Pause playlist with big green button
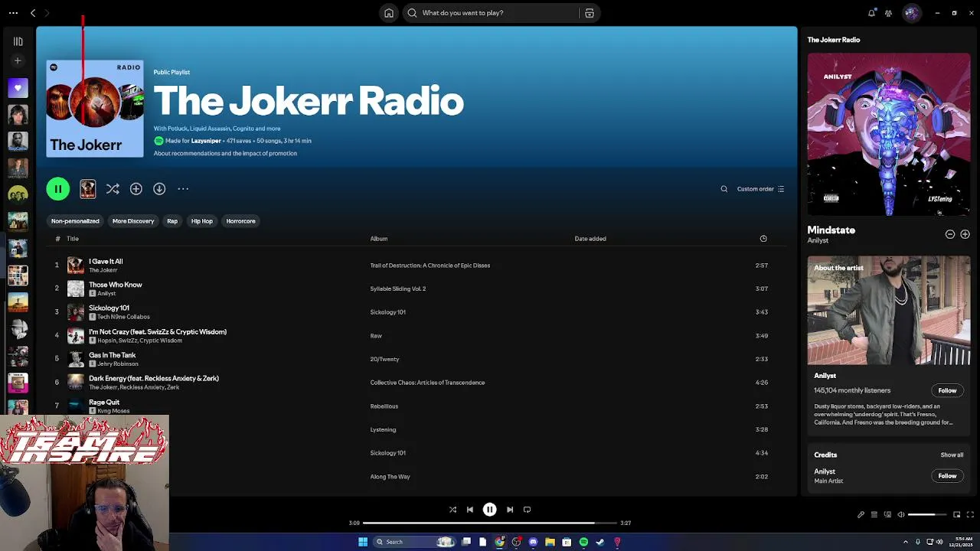 click(x=58, y=189)
